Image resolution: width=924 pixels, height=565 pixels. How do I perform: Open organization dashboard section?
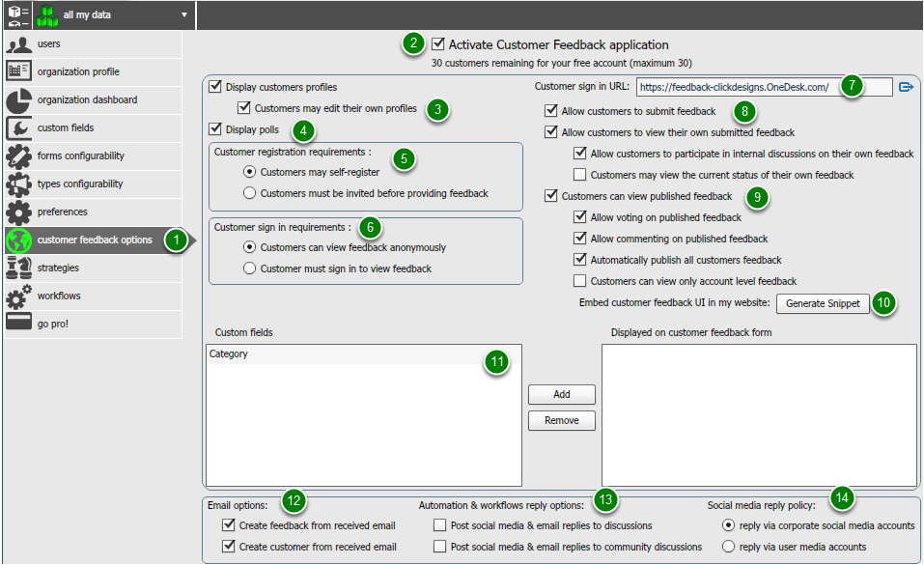pyautogui.click(x=94, y=100)
